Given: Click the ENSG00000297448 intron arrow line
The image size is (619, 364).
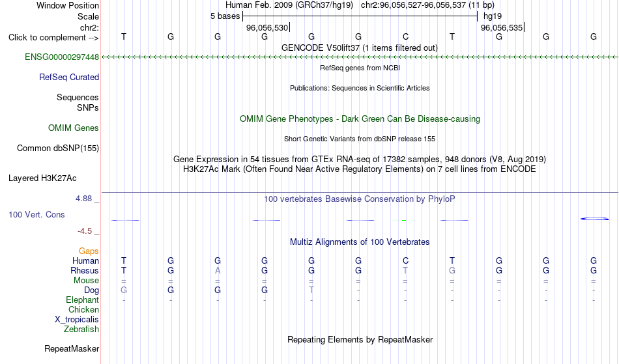Looking at the screenshot, I should click(x=360, y=57).
